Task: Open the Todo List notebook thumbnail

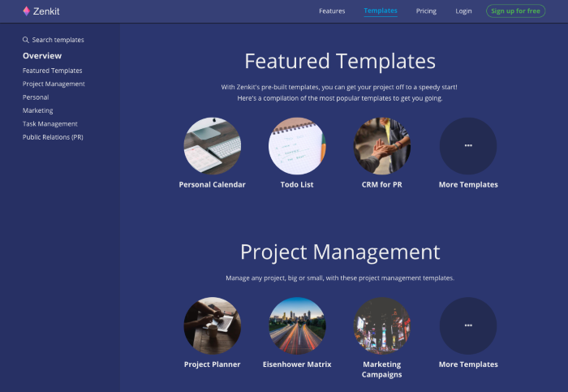Action: tap(297, 145)
